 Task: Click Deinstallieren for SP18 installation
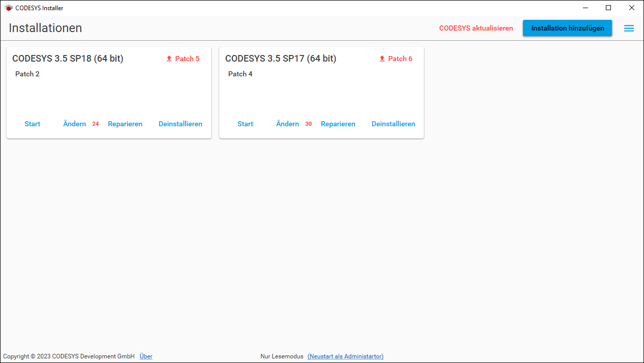click(x=181, y=124)
